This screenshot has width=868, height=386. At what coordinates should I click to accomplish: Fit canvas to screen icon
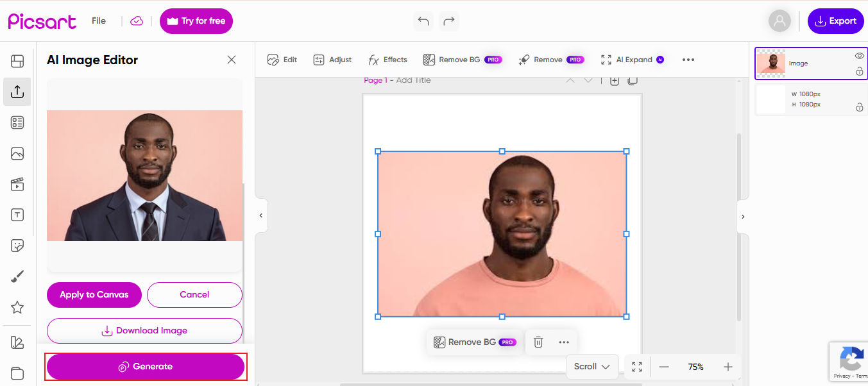637,367
